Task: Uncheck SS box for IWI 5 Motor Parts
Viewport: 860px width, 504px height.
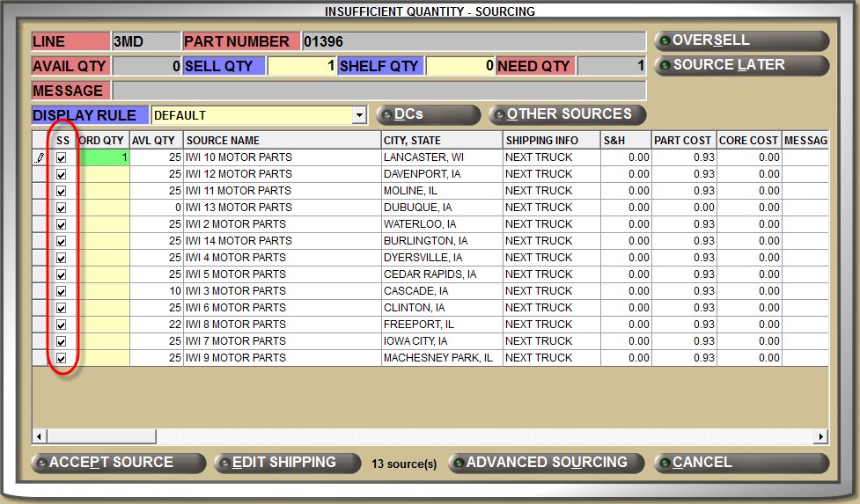Action: (x=62, y=274)
